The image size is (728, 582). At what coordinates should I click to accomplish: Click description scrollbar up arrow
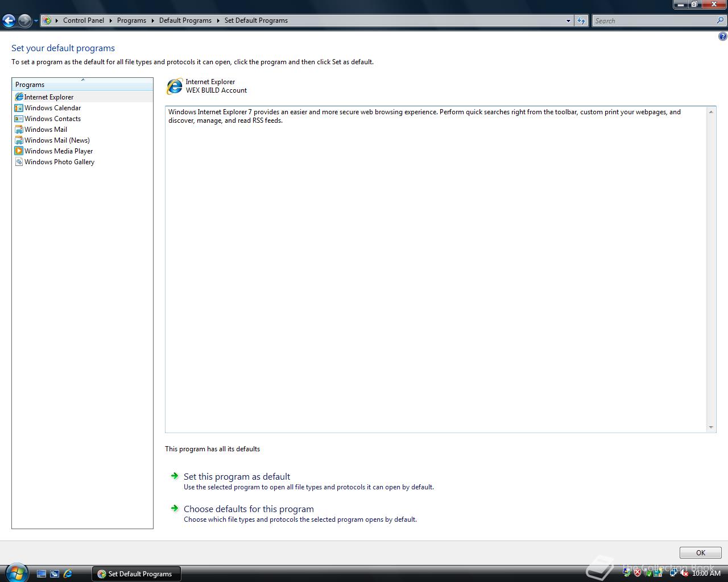711,111
